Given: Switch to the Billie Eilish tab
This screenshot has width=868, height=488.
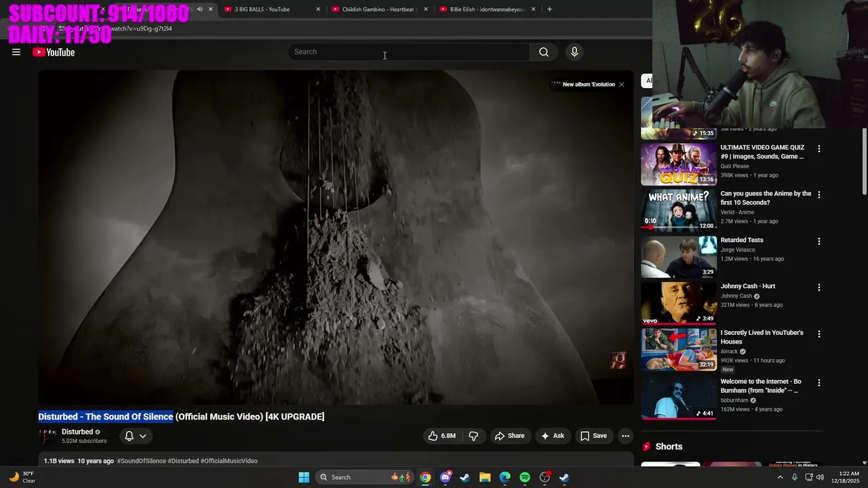Looking at the screenshot, I should (x=483, y=9).
